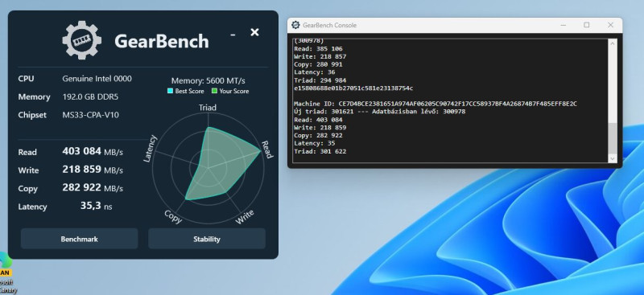Click console line 'Copy: 280 991'
Viewport: 644px width, 295px height.
[x=318, y=64]
